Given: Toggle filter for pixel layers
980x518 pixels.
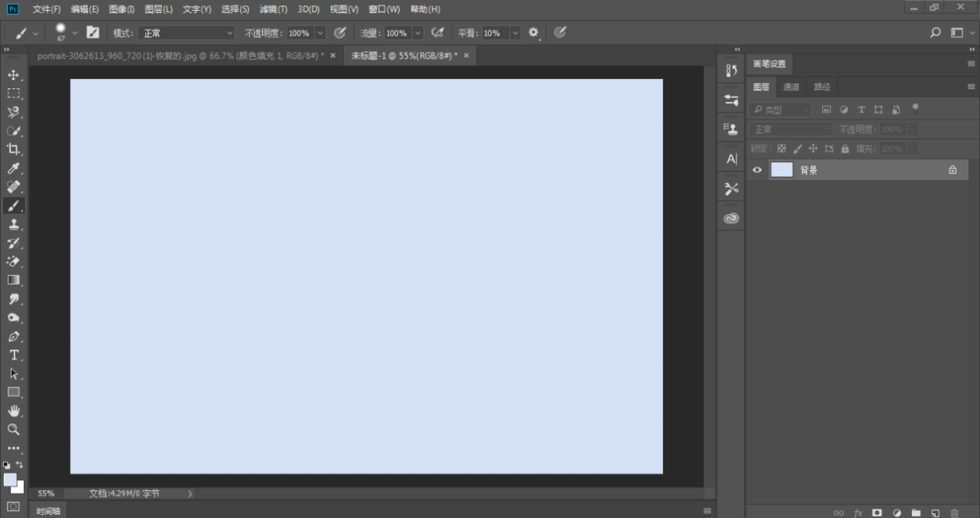Looking at the screenshot, I should click(x=826, y=110).
